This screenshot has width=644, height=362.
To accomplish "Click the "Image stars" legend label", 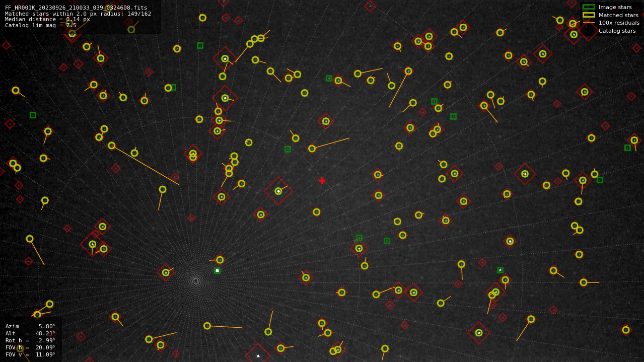I will 615,7.
